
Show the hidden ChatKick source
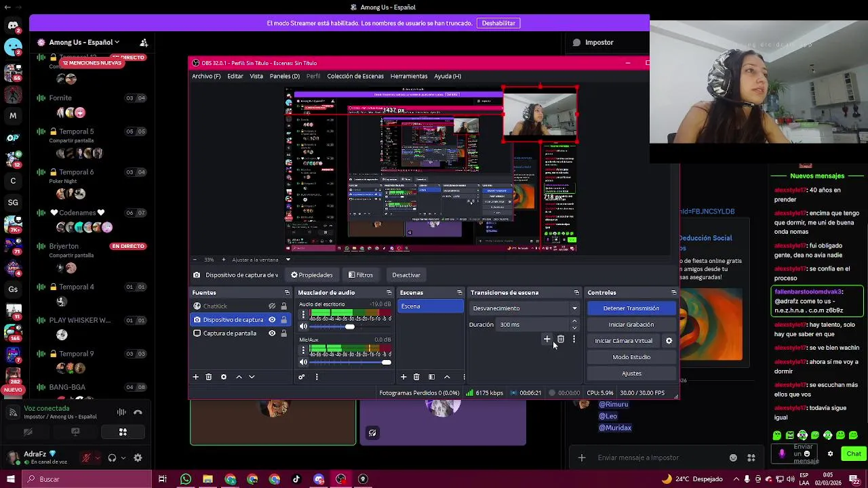pyautogui.click(x=272, y=306)
